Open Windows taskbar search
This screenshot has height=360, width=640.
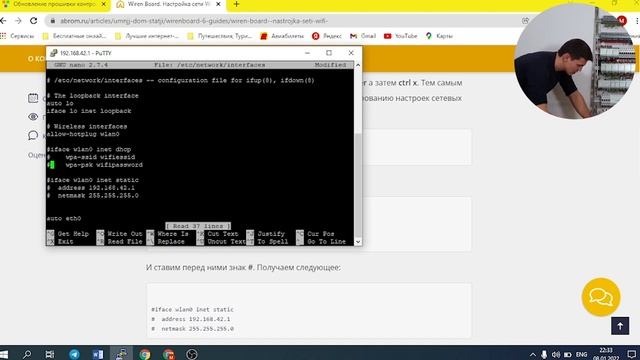(27, 354)
